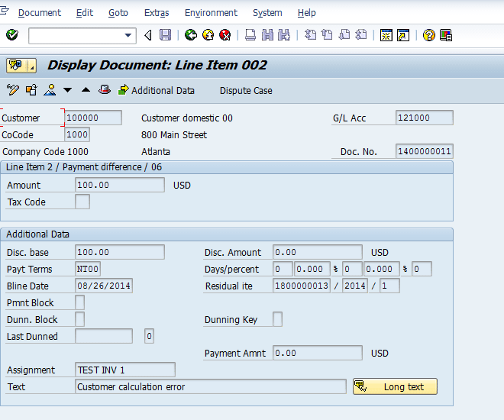Go to previous line item up arrow
This screenshot has height=420, width=504.
86,90
